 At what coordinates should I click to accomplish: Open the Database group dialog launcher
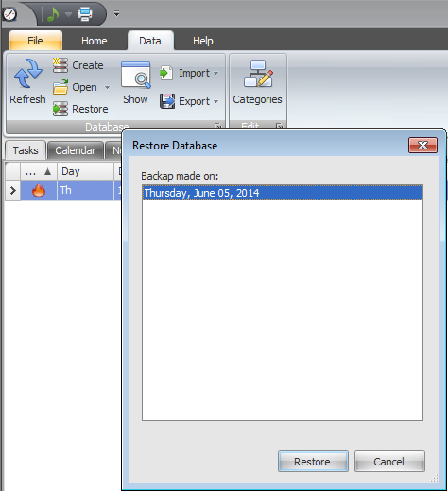pos(218,126)
